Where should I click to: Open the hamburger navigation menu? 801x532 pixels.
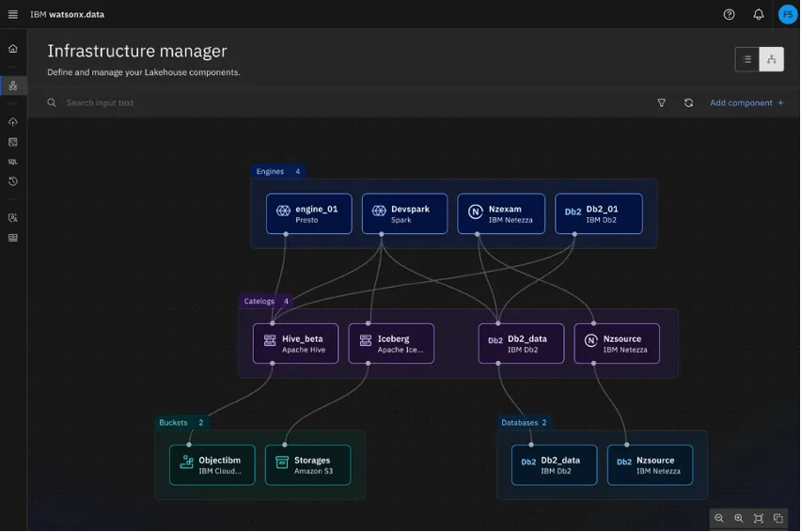[x=13, y=14]
